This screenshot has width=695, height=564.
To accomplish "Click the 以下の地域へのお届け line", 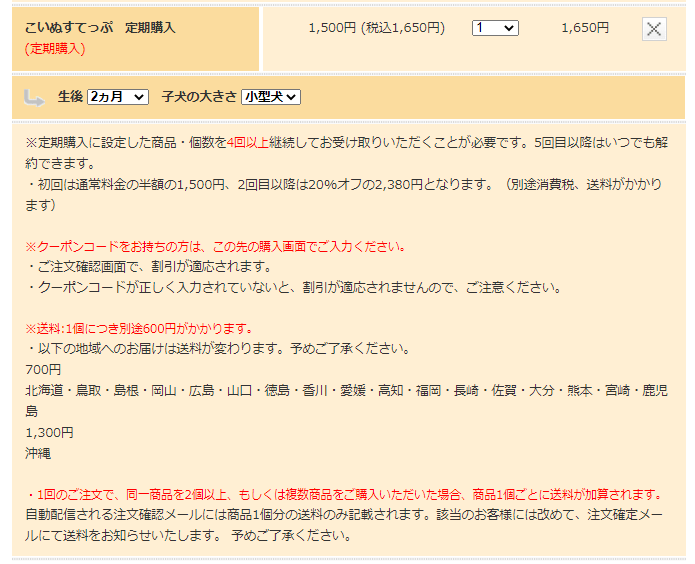I will point(218,349).
